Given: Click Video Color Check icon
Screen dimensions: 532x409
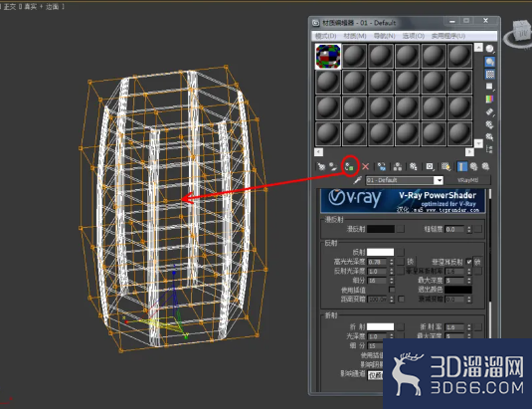Looking at the screenshot, I should 489,100.
